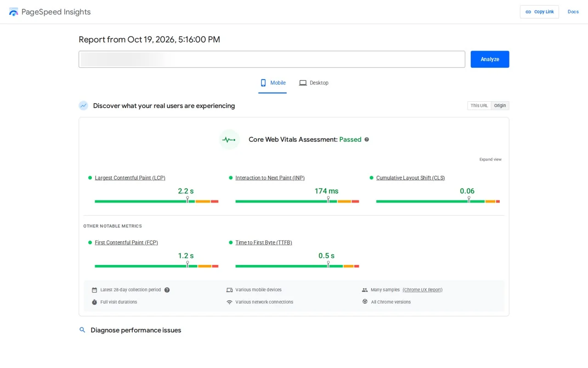Click the TTFB distribution bar
This screenshot has width=588, height=368.
(x=297, y=266)
